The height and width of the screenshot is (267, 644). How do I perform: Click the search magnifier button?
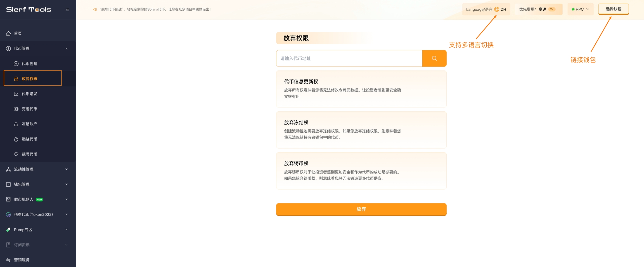point(434,58)
